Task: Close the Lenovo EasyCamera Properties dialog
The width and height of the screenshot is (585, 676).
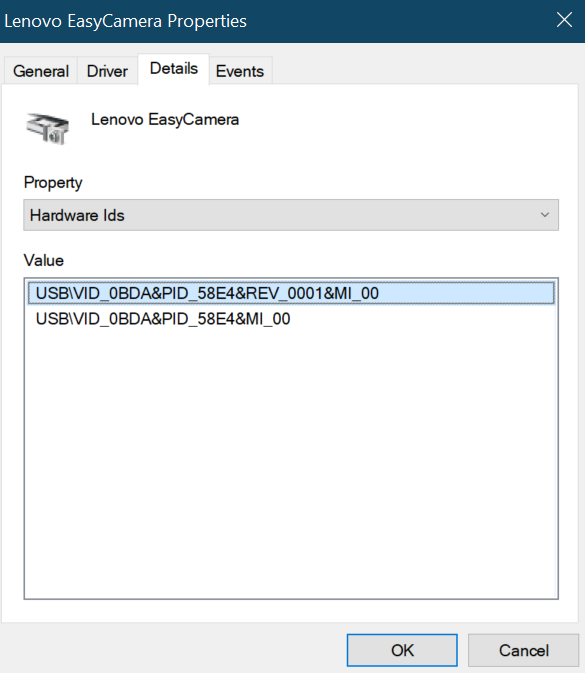Action: (564, 20)
